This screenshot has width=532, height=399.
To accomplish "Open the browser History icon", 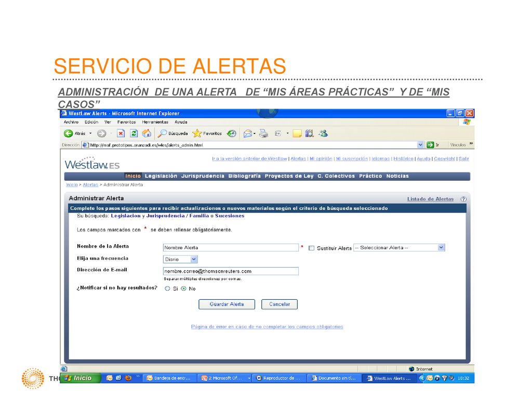I will tap(231, 134).
